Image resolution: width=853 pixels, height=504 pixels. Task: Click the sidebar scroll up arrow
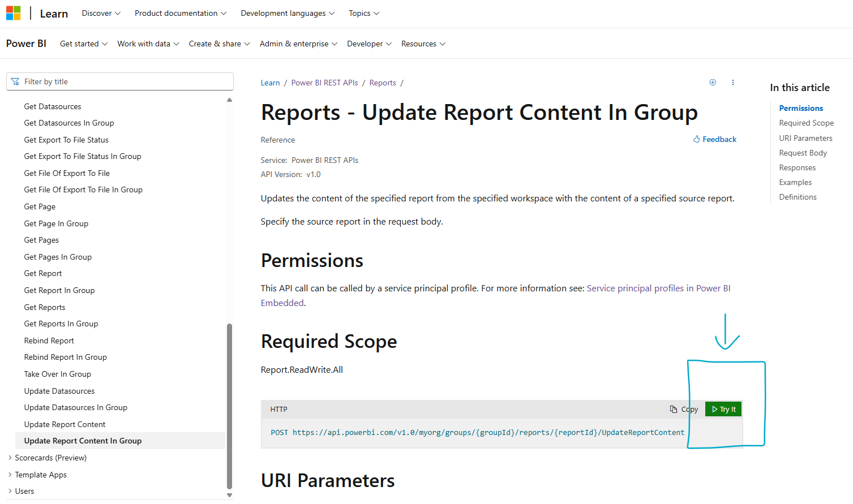(x=229, y=100)
